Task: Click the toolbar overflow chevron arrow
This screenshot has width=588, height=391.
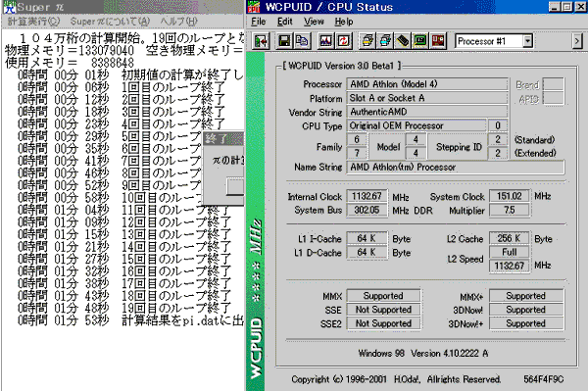Action: pos(577,41)
